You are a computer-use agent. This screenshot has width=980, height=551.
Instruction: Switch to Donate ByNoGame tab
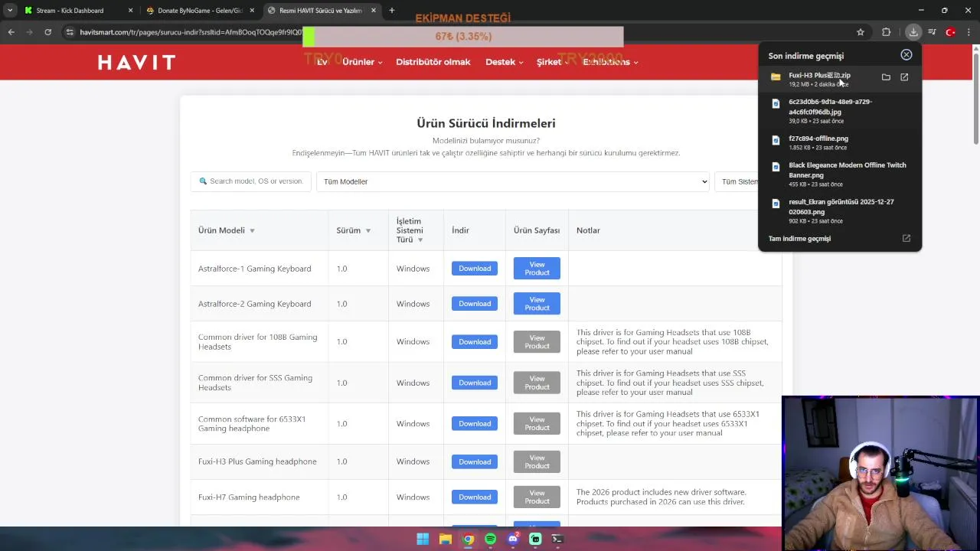201,11
